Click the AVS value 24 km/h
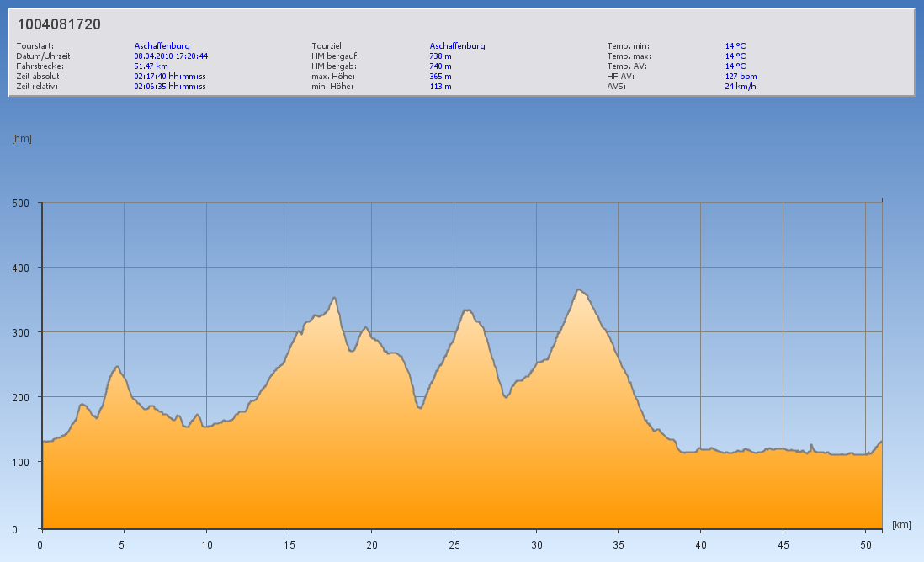The height and width of the screenshot is (562, 924). 740,87
